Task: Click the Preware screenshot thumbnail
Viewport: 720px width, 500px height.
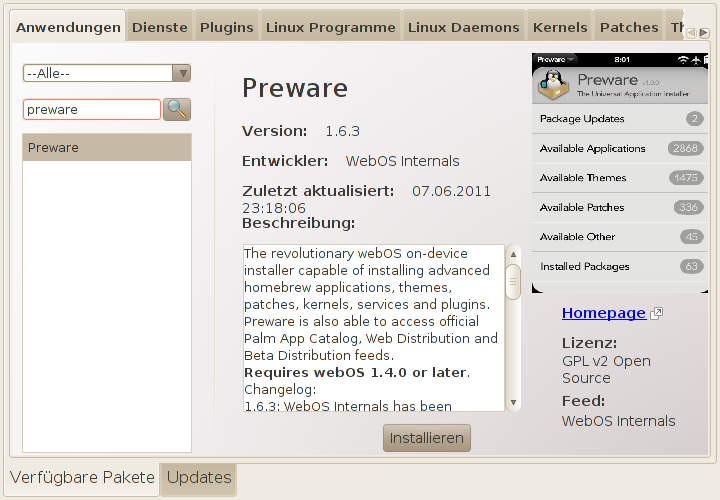Action: point(620,173)
